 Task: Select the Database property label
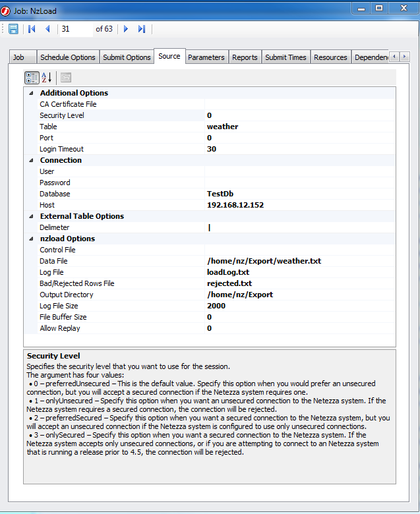55,194
